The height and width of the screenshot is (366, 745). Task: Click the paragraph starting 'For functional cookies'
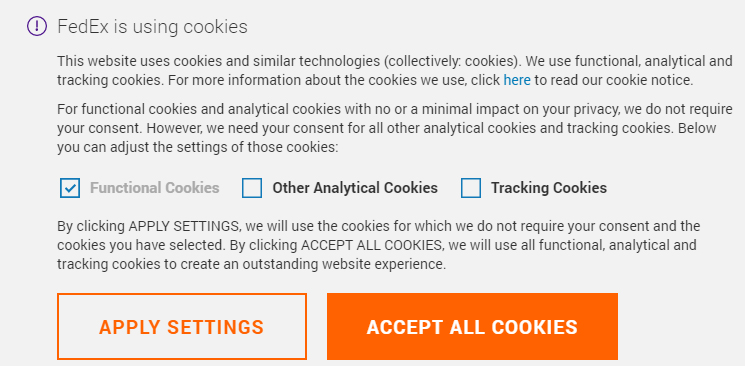[395, 128]
